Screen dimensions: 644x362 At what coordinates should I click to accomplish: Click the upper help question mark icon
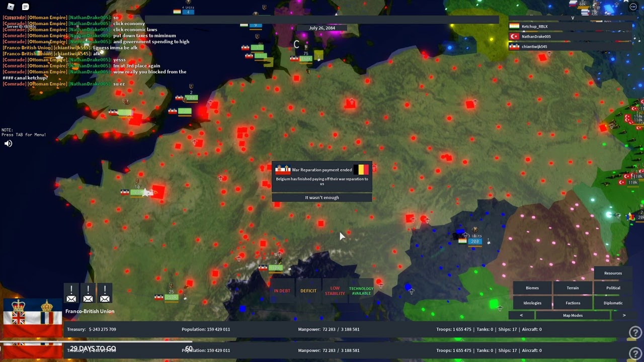tap(635, 332)
